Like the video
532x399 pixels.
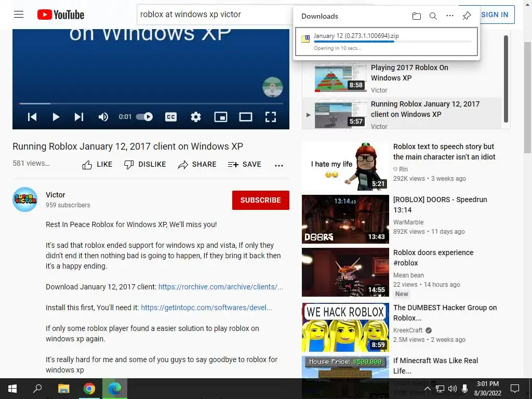97,165
